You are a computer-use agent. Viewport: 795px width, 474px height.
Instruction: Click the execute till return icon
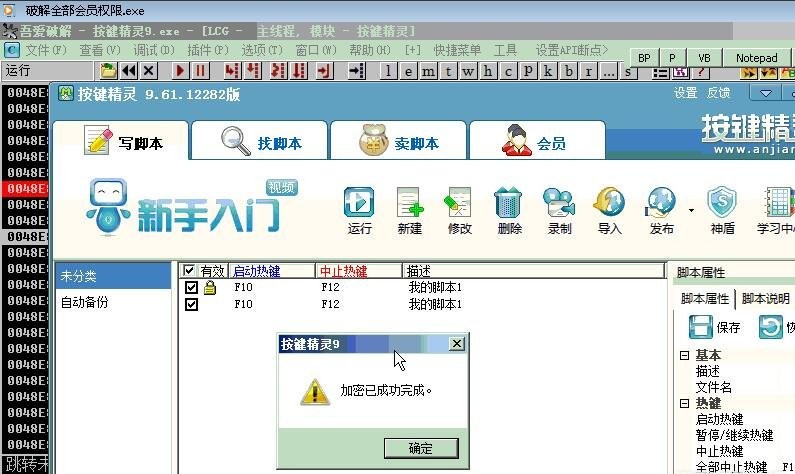[x=324, y=70]
